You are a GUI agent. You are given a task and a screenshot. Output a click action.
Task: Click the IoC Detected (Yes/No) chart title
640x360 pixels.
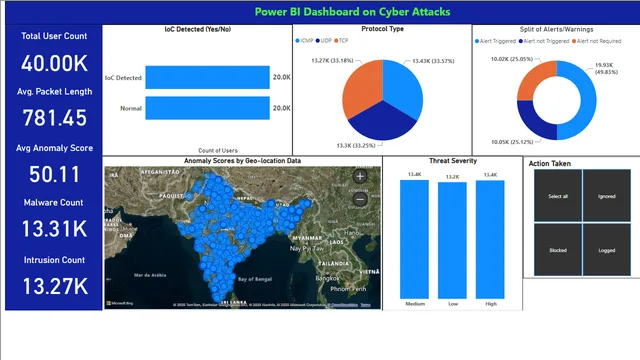click(198, 29)
